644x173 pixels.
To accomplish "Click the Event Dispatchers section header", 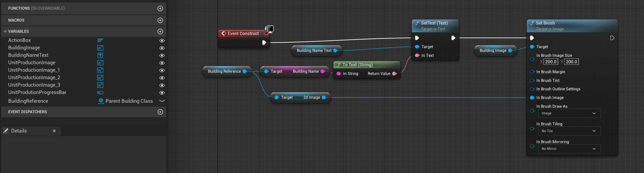I will point(84,112).
